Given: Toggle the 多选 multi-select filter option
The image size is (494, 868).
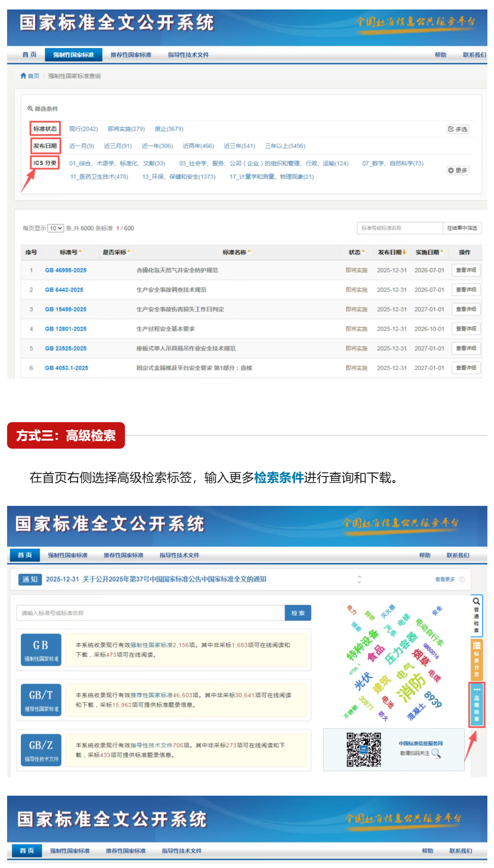Looking at the screenshot, I should pyautogui.click(x=458, y=129).
